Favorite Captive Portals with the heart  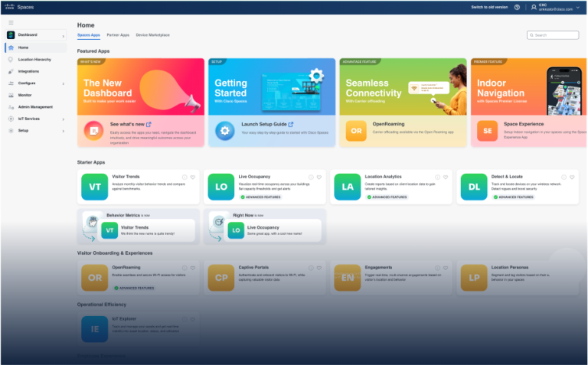(x=319, y=268)
